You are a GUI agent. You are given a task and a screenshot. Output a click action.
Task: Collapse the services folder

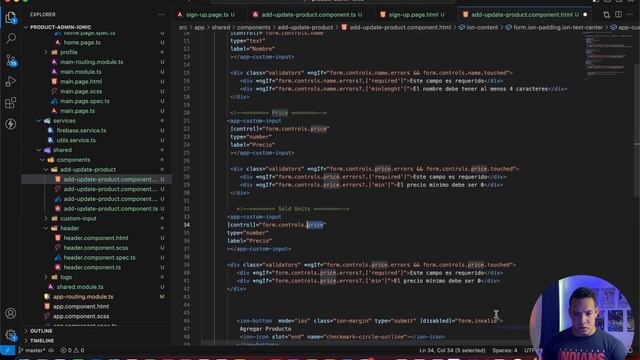click(x=39, y=121)
